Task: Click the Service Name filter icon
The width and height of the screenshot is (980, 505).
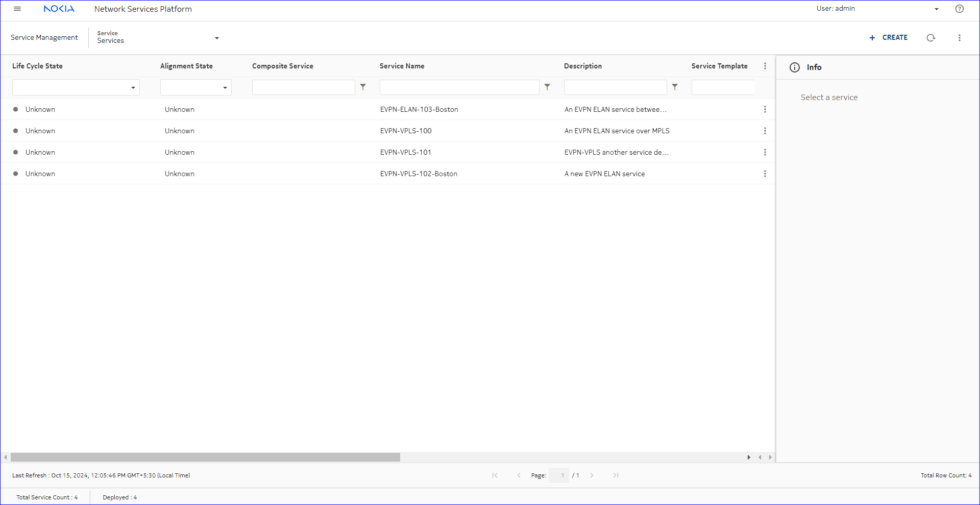Action: [547, 87]
